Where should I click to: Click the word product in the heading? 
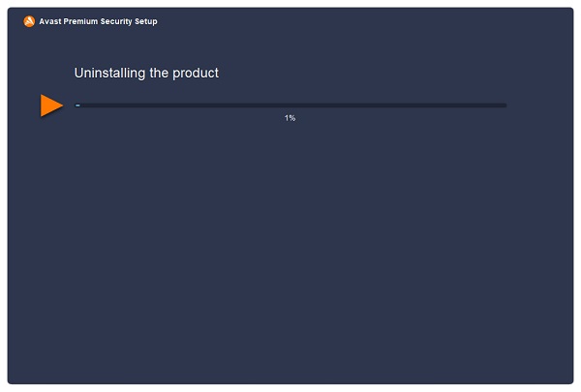point(196,74)
